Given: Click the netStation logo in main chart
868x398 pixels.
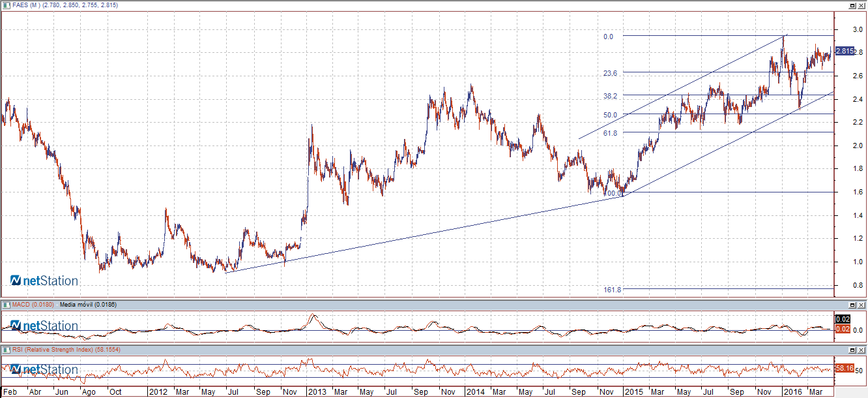Looking at the screenshot, I should point(44,281).
